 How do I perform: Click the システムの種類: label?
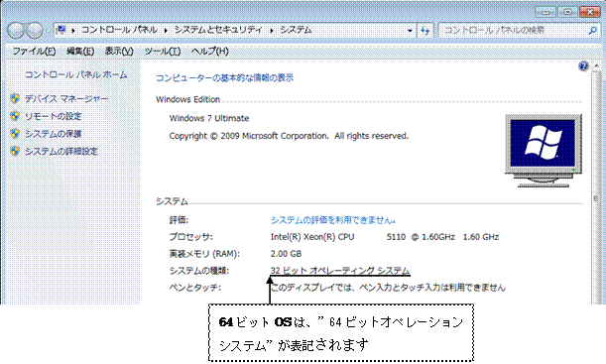199,271
